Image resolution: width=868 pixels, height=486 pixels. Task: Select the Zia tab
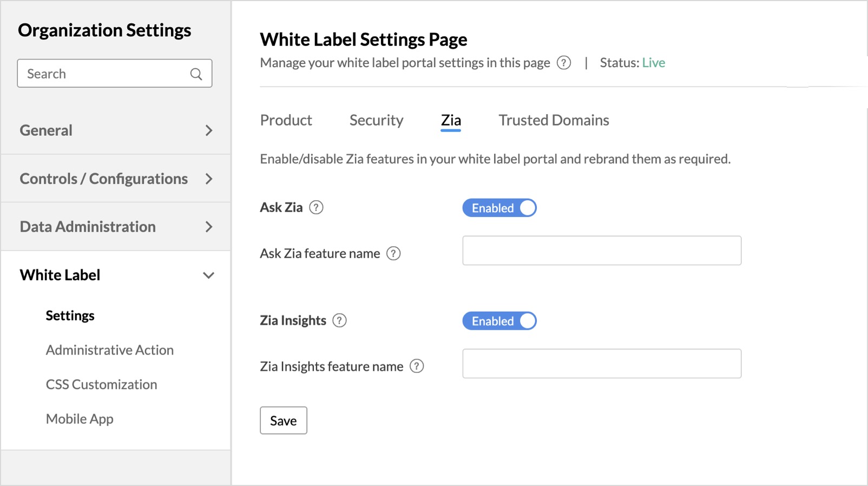pos(451,120)
